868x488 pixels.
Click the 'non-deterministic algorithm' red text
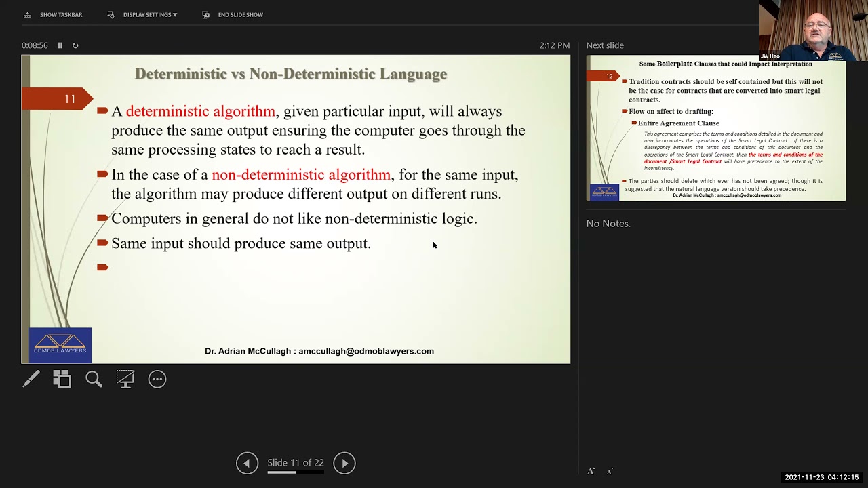301,174
